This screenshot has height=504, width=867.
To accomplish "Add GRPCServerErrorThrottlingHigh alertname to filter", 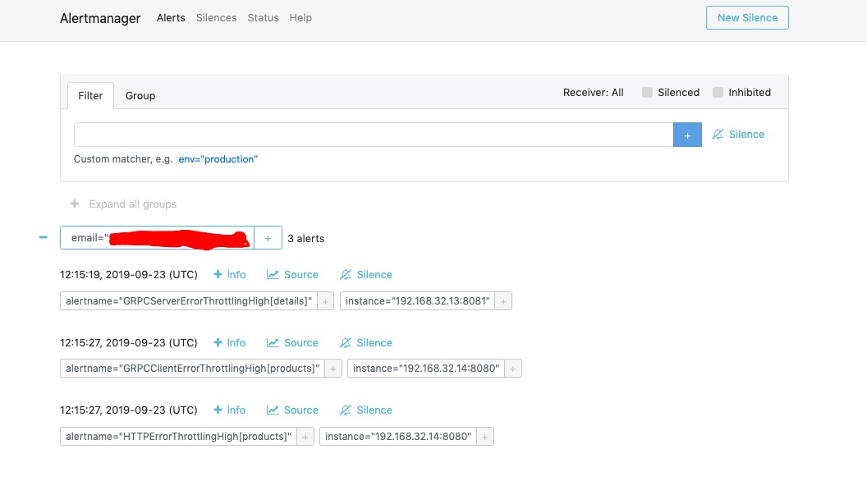I will click(x=326, y=301).
